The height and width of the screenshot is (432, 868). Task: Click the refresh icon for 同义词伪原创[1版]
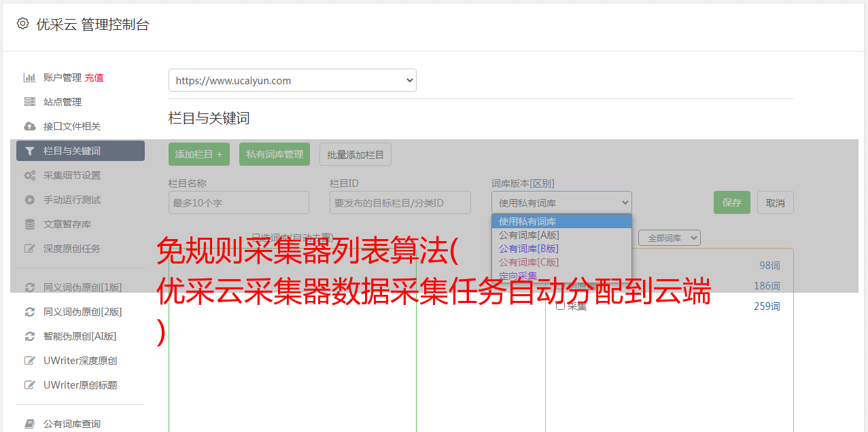click(x=29, y=287)
